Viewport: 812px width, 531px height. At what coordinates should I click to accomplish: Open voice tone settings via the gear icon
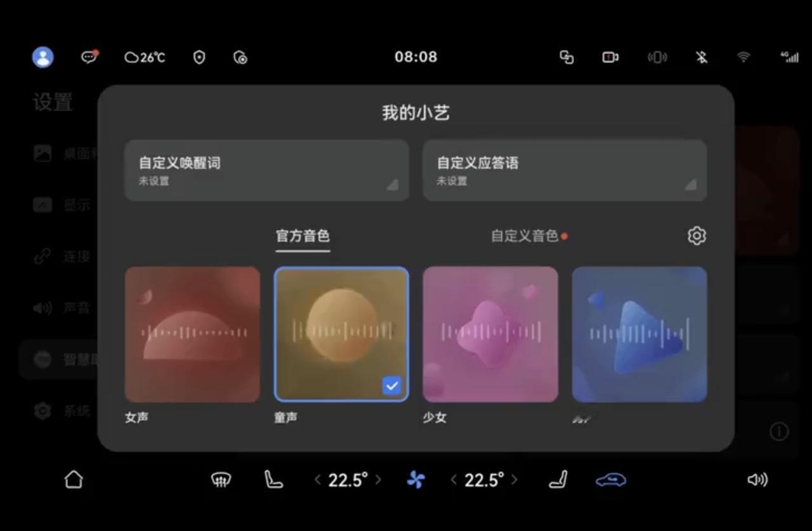pyautogui.click(x=697, y=235)
